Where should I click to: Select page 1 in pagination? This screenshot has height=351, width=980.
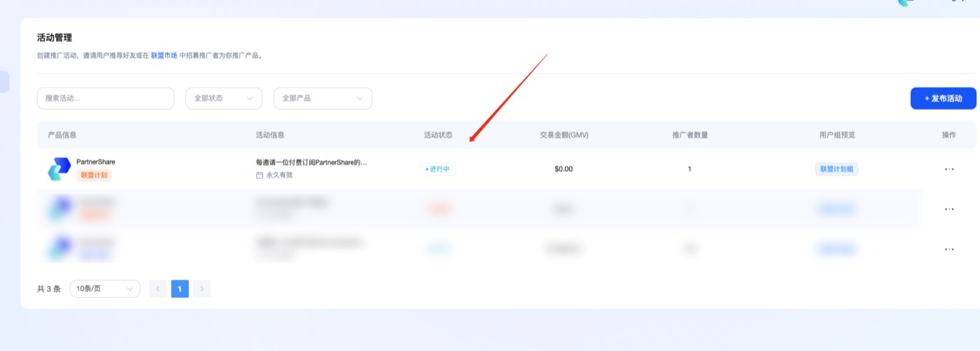tap(180, 289)
